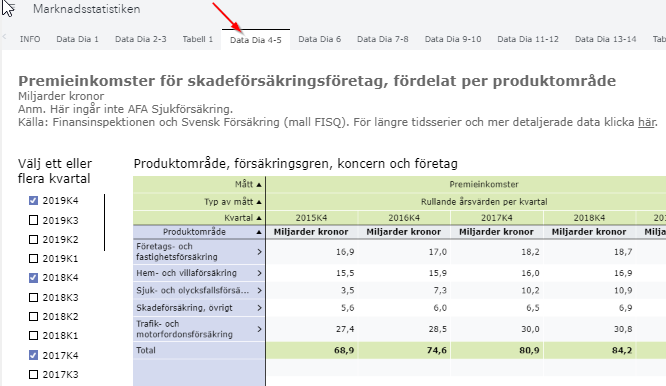Image resolution: width=666 pixels, height=386 pixels.
Task: Open the Data Dia 13-14 tab
Action: [606, 39]
